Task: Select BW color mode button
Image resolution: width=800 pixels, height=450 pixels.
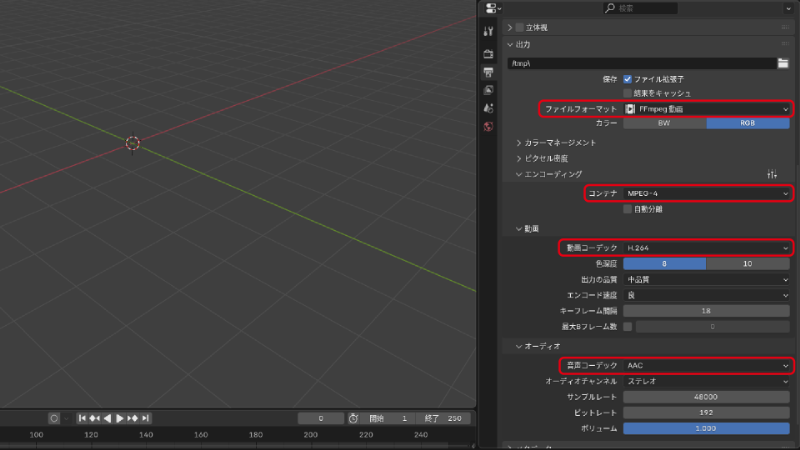Action: click(x=664, y=123)
